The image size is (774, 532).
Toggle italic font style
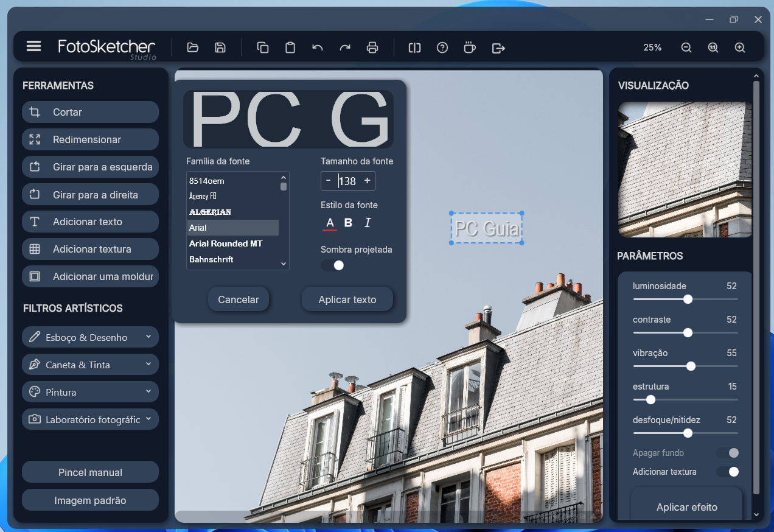(368, 223)
